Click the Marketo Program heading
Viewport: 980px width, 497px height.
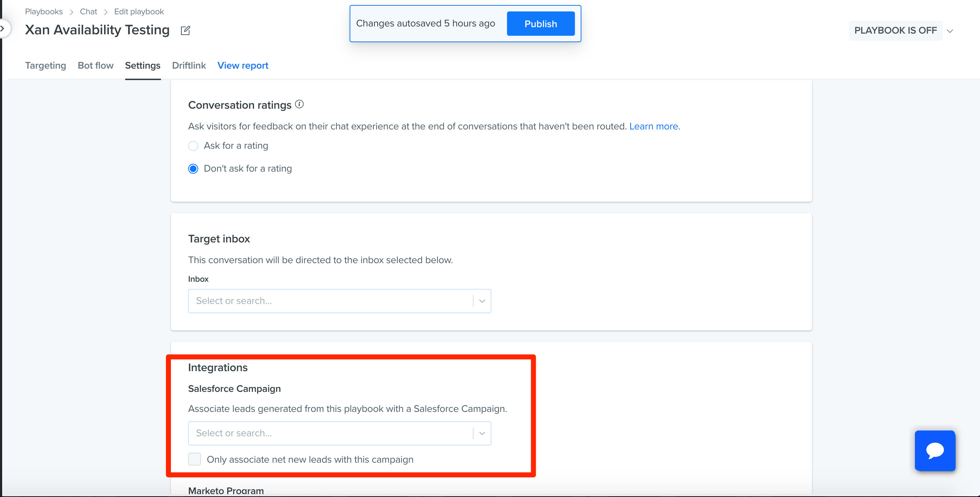(226, 491)
